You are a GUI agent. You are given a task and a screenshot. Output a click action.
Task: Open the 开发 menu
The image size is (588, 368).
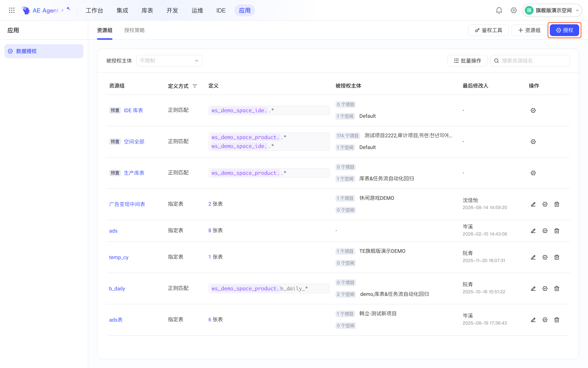click(172, 10)
